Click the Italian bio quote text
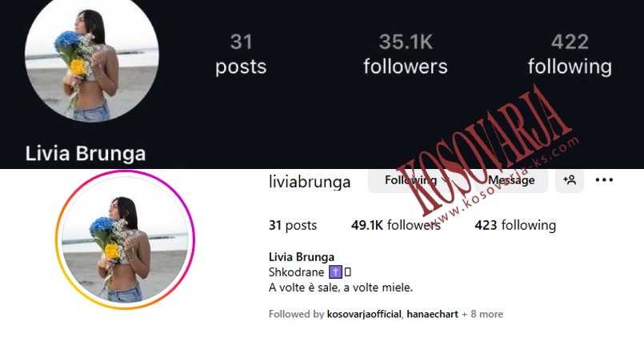 [x=341, y=288]
